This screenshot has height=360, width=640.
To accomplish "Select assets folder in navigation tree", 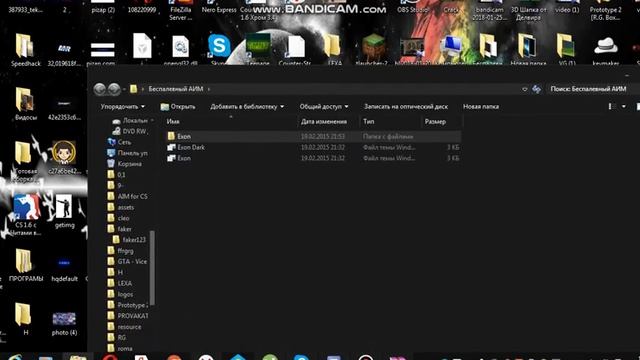I will [x=121, y=207].
